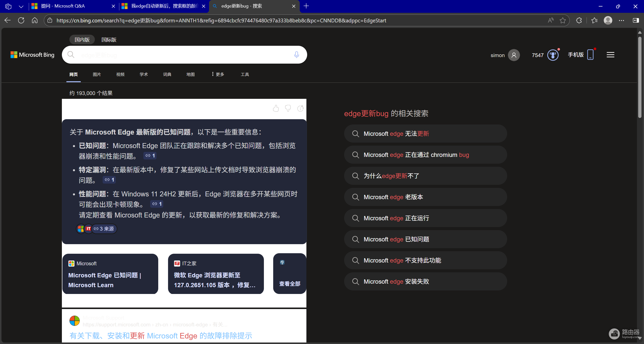Open Settings and more ellipsis menu
Image resolution: width=644 pixels, height=344 pixels.
click(x=622, y=20)
